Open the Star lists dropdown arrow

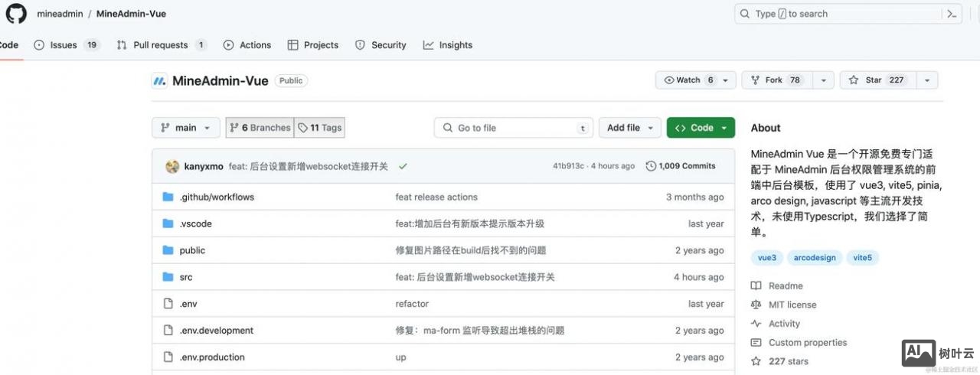pos(927,80)
